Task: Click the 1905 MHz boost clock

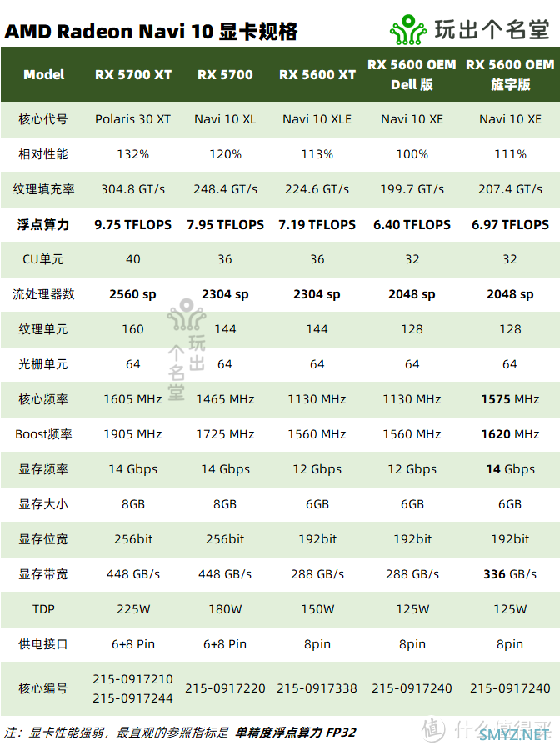Action: (x=132, y=434)
